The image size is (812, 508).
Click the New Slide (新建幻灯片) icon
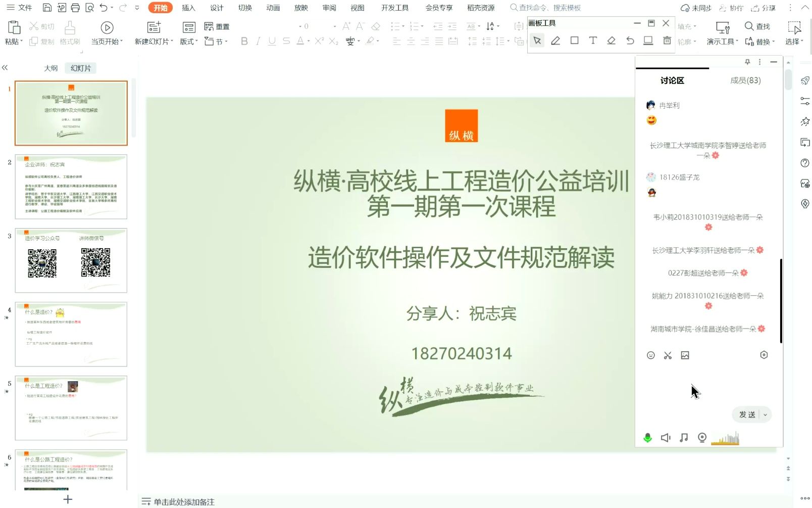pyautogui.click(x=154, y=27)
